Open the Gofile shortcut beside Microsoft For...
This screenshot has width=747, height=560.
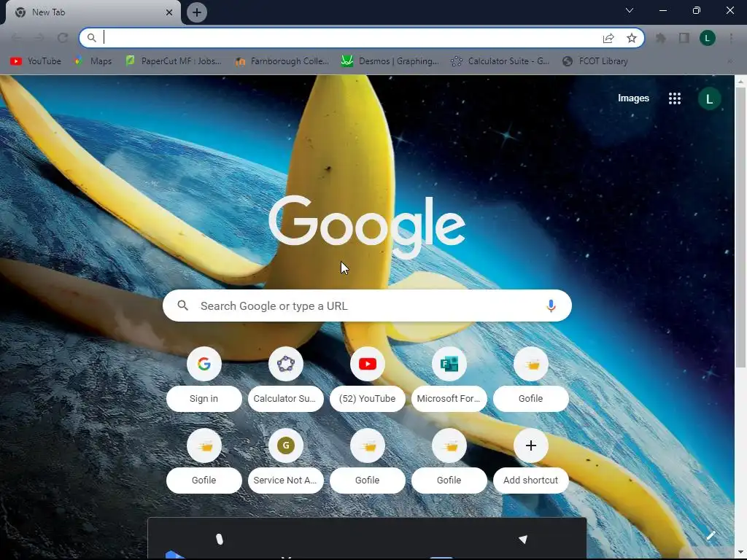(x=531, y=365)
